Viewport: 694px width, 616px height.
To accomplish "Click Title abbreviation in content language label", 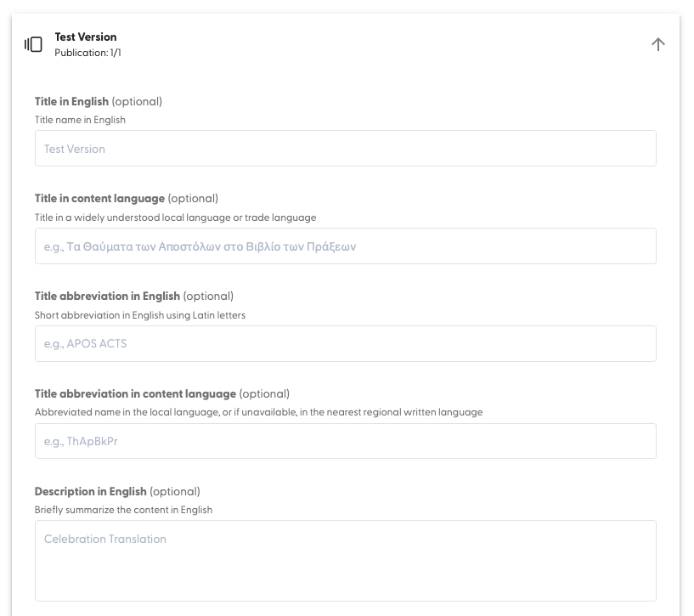I will pos(135,393).
